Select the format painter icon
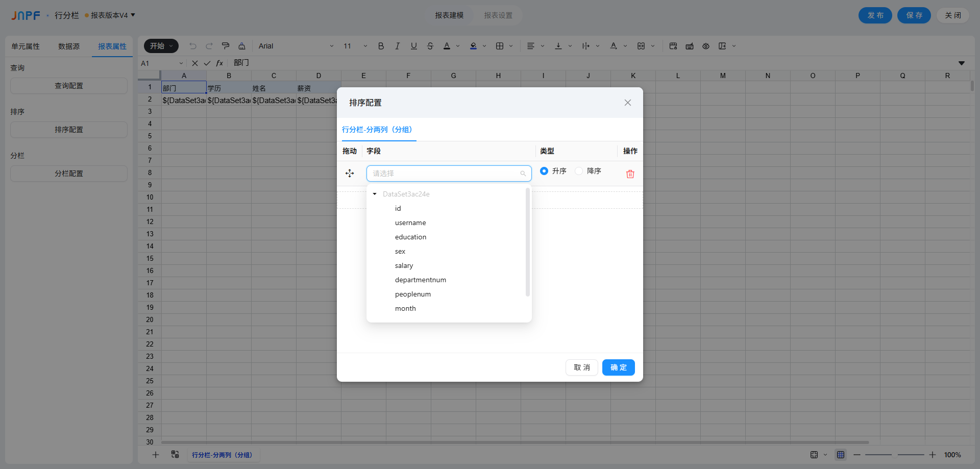The image size is (980, 469). pos(226,46)
